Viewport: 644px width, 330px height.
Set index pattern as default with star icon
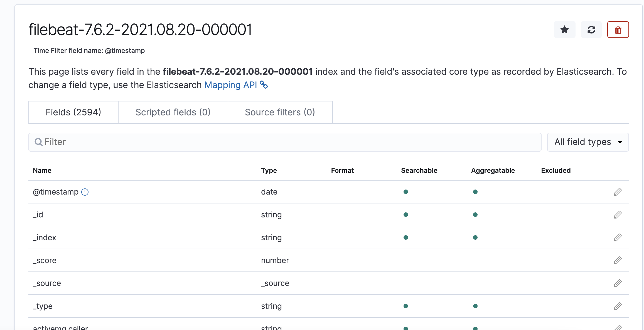pyautogui.click(x=564, y=30)
